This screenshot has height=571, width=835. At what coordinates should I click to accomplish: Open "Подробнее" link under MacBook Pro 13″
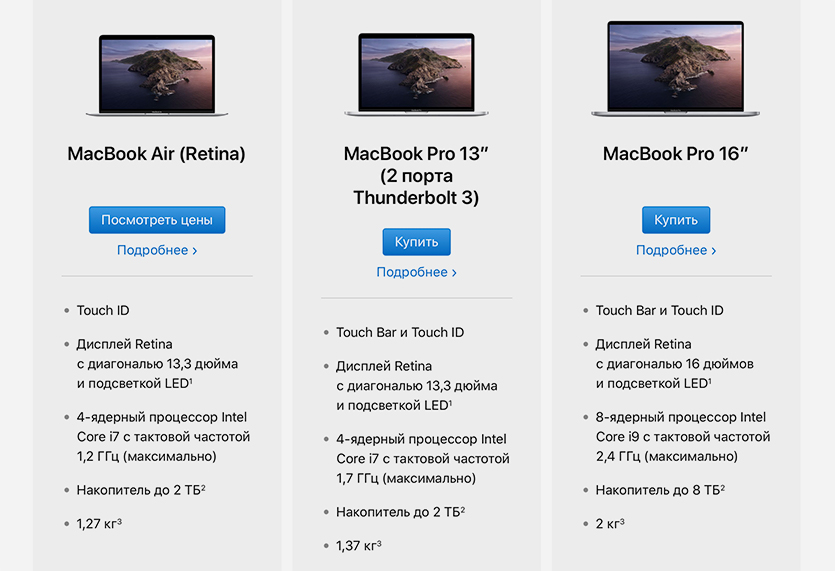click(416, 272)
